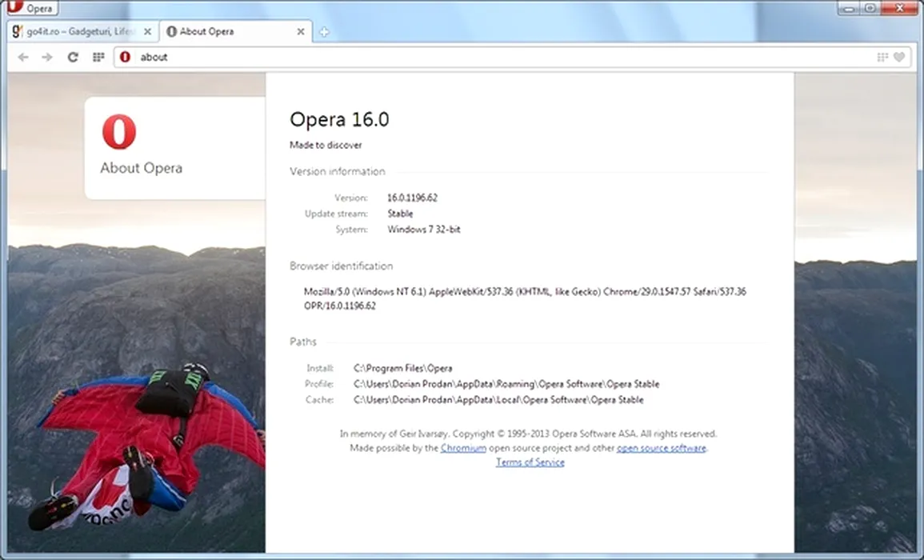
Task: Add page to Stash with heart icon
Action: [899, 57]
